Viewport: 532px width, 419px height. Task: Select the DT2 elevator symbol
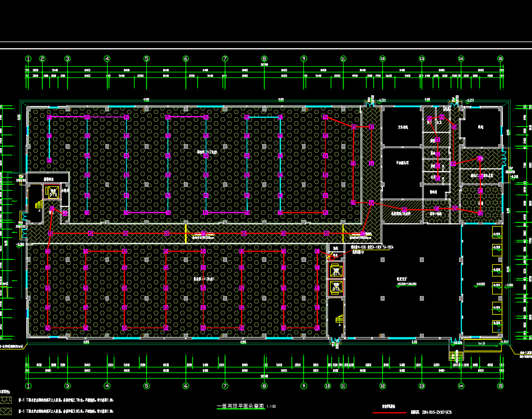tap(336, 287)
